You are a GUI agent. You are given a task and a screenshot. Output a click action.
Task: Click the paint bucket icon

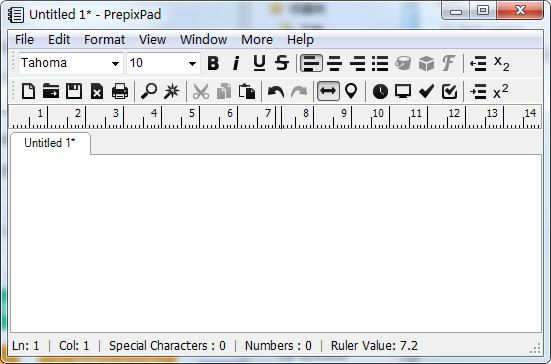pos(403,64)
